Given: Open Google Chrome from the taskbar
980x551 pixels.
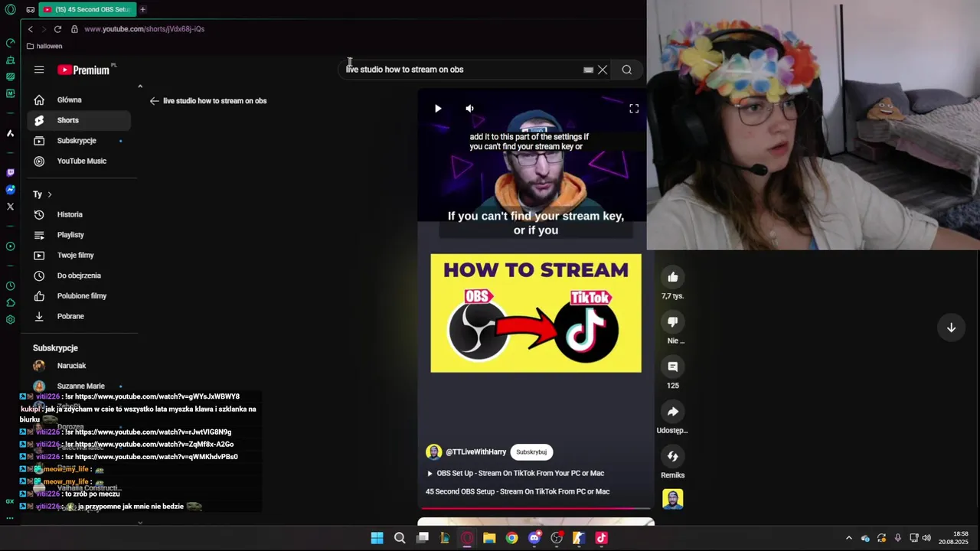Looking at the screenshot, I should (x=511, y=538).
